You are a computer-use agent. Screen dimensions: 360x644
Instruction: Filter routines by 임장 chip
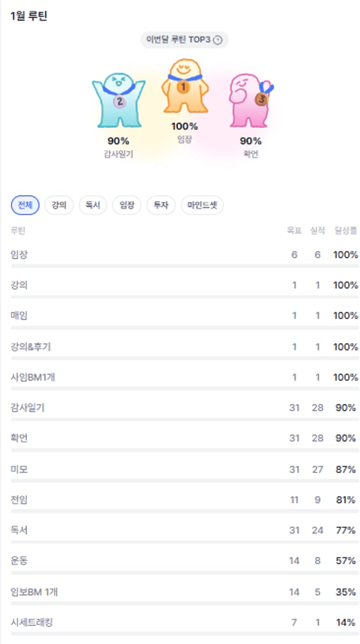[x=127, y=205]
